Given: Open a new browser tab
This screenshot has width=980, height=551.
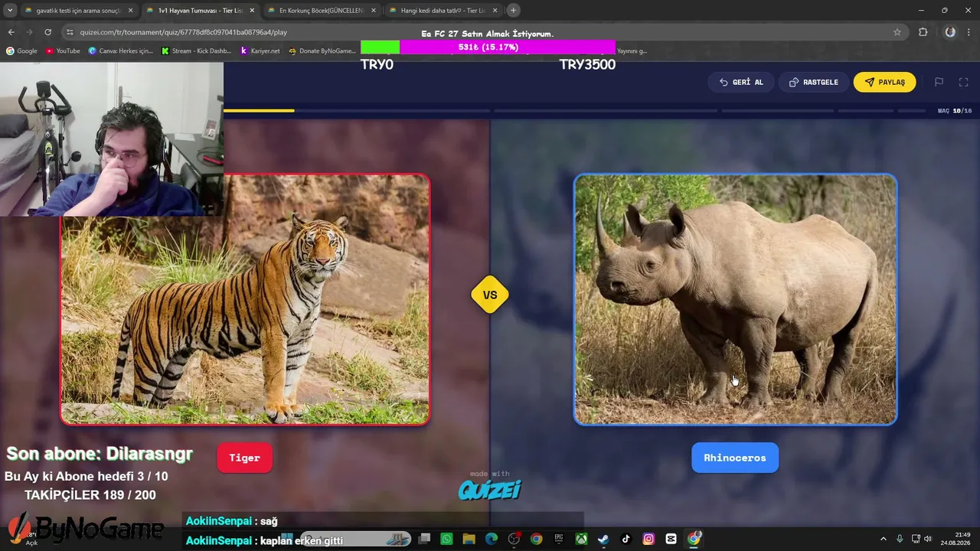Looking at the screenshot, I should (513, 11).
